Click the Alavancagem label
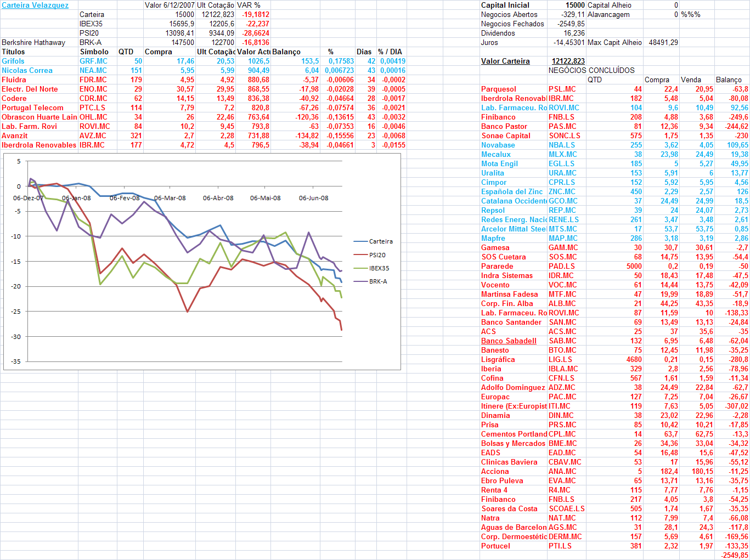The image size is (750, 560). pyautogui.click(x=608, y=15)
